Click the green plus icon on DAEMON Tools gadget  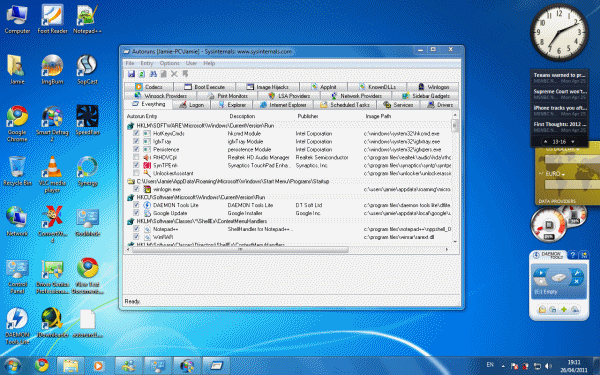564,309
